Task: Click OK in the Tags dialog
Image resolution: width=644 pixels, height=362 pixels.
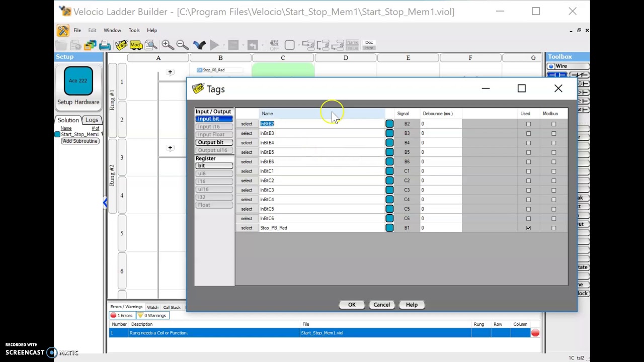Action: pos(352,305)
